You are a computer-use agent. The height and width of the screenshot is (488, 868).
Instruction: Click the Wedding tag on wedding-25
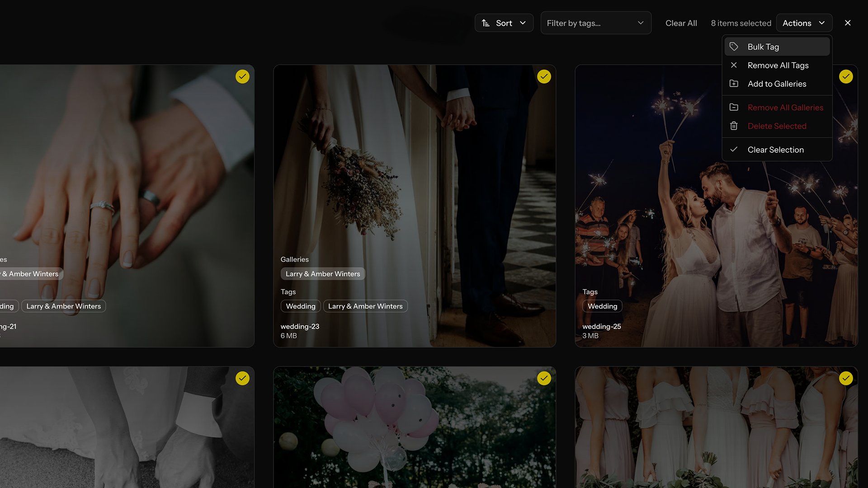point(602,306)
